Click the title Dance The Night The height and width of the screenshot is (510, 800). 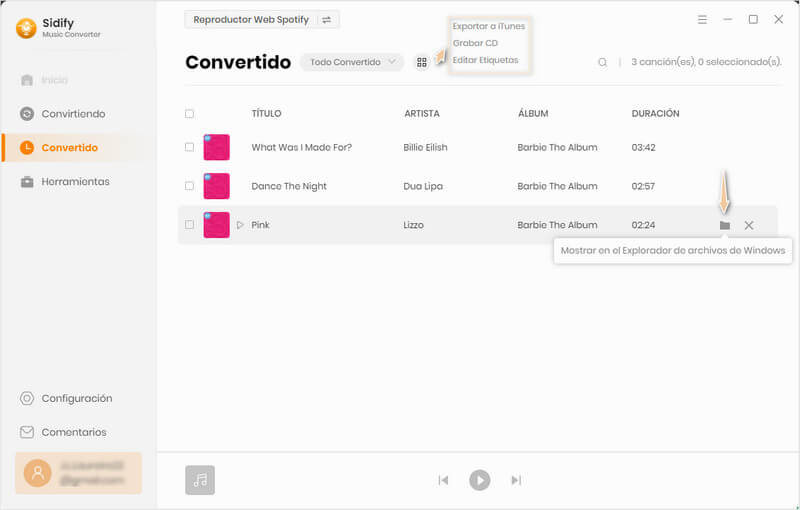(x=289, y=186)
